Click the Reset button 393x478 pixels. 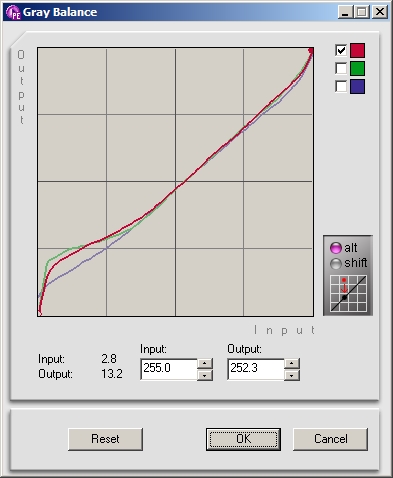pos(105,439)
